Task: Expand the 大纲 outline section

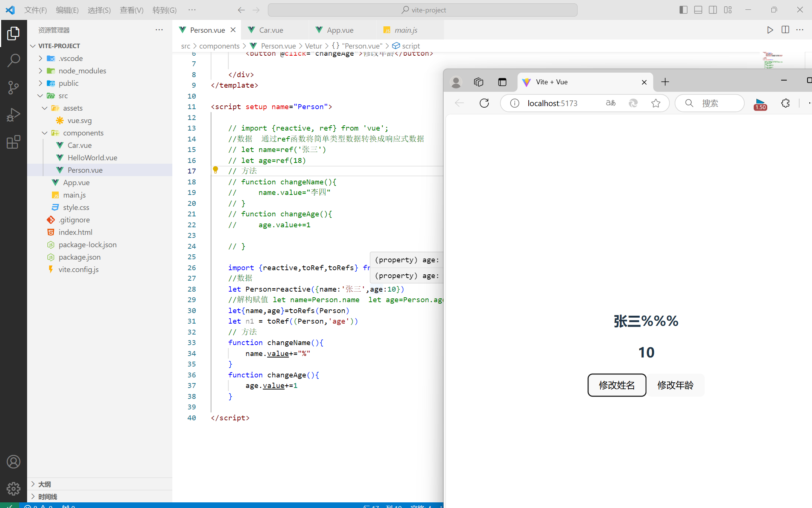Action: tap(33, 484)
